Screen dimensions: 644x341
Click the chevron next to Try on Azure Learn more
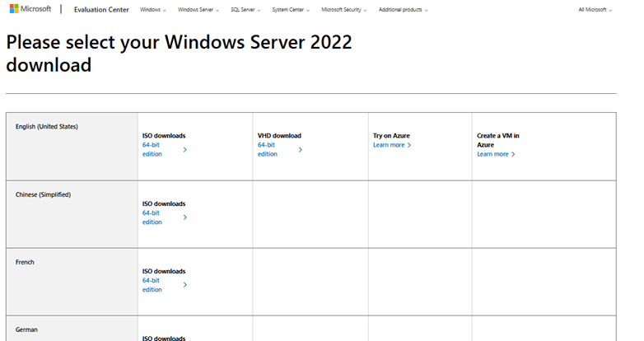pos(409,145)
